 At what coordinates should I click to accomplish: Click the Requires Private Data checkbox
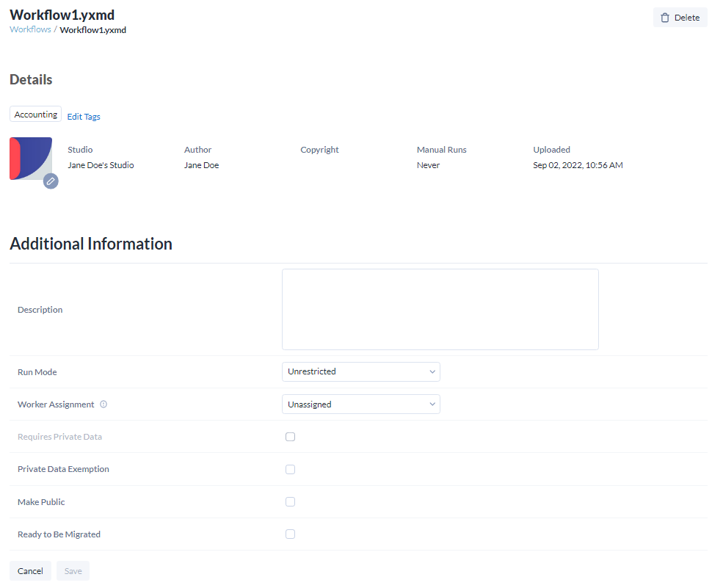click(x=290, y=436)
